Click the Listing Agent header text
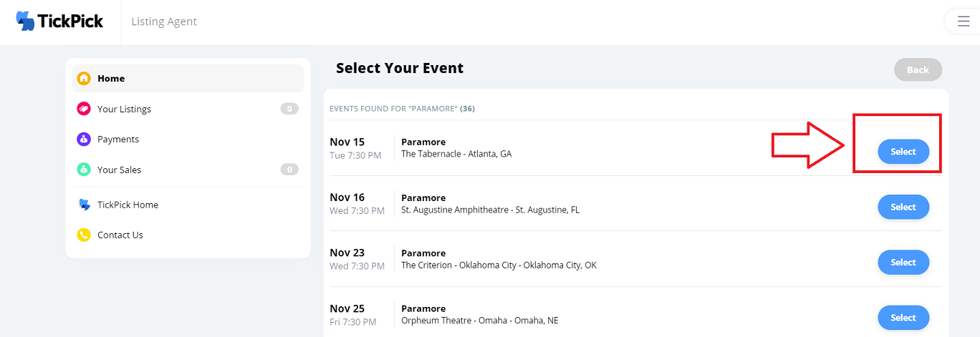 pyautogui.click(x=164, y=21)
